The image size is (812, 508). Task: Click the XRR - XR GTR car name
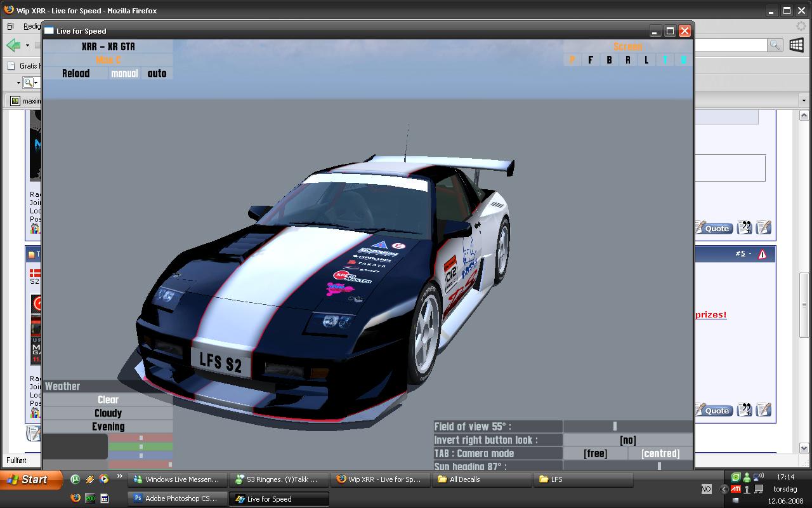(108, 46)
